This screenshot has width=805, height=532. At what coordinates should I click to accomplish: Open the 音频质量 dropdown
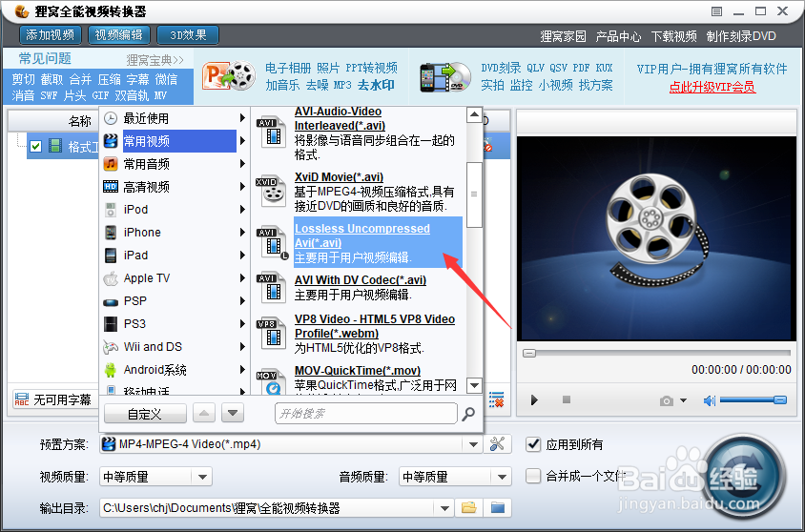502,477
